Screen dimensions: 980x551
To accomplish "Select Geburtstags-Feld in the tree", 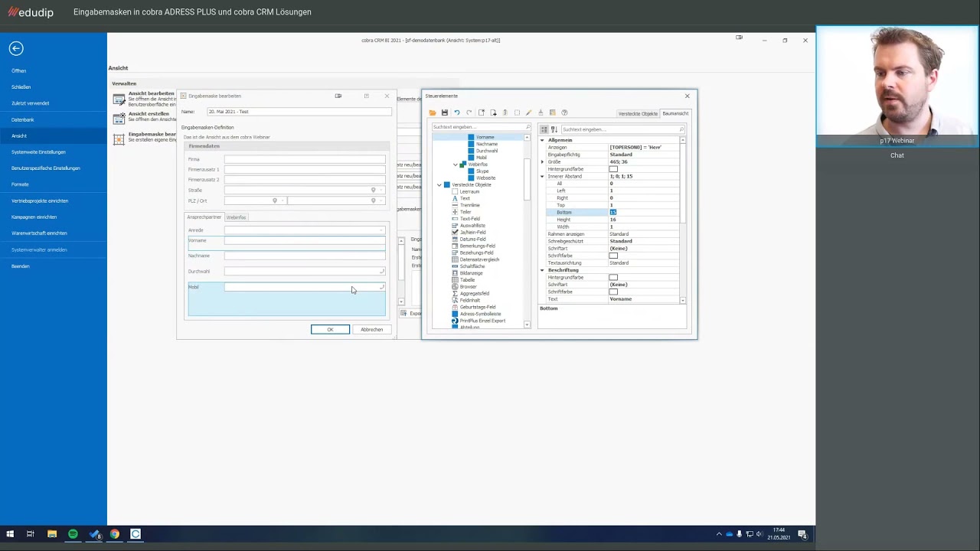I will 477,307.
